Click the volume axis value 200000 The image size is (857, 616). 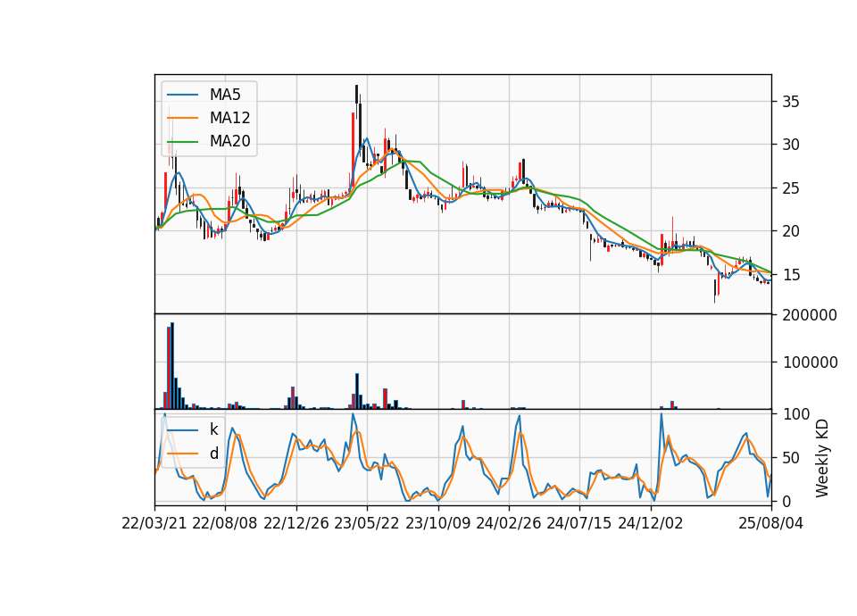810,315
